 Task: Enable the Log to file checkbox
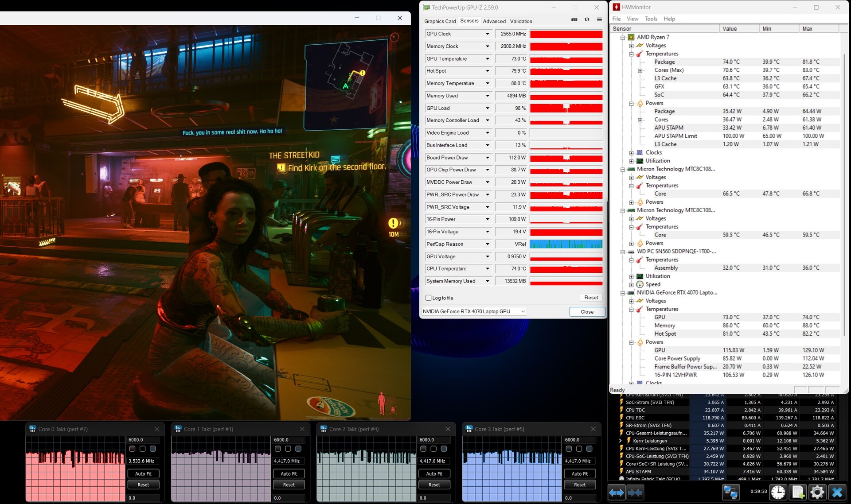(x=429, y=298)
